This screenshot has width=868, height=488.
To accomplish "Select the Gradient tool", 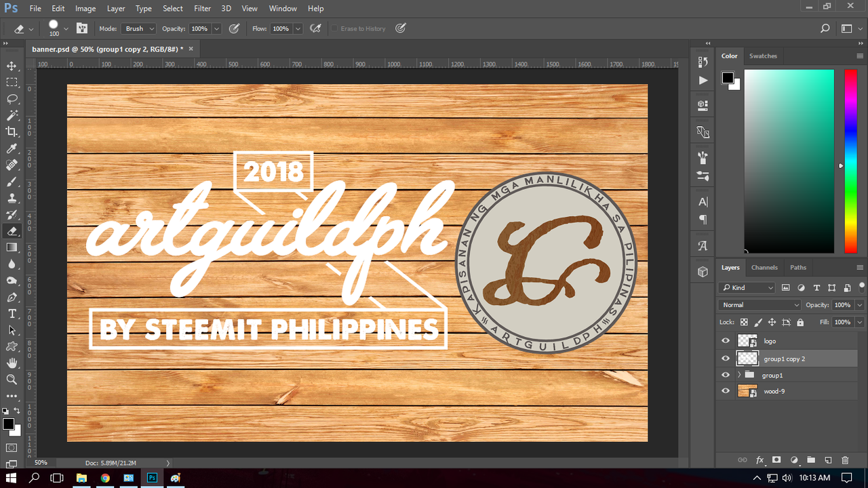I will 12,247.
